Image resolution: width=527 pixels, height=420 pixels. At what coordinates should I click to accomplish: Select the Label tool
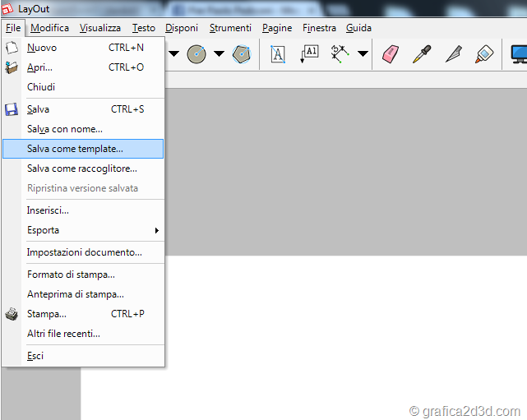309,54
